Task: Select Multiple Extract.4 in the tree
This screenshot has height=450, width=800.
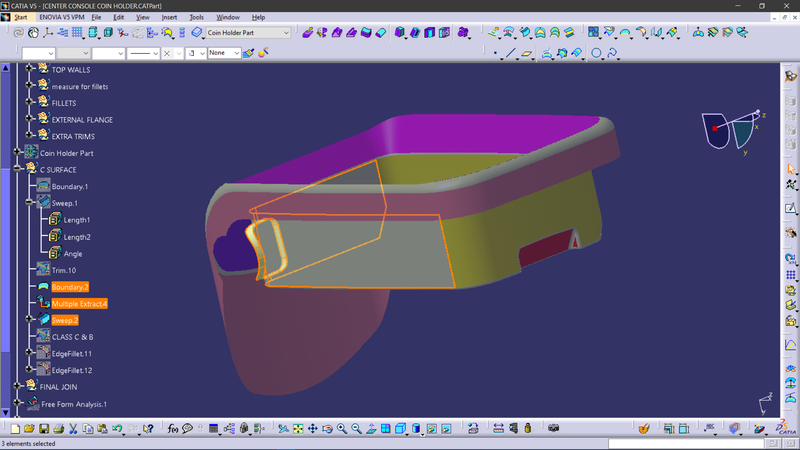Action: [80, 304]
